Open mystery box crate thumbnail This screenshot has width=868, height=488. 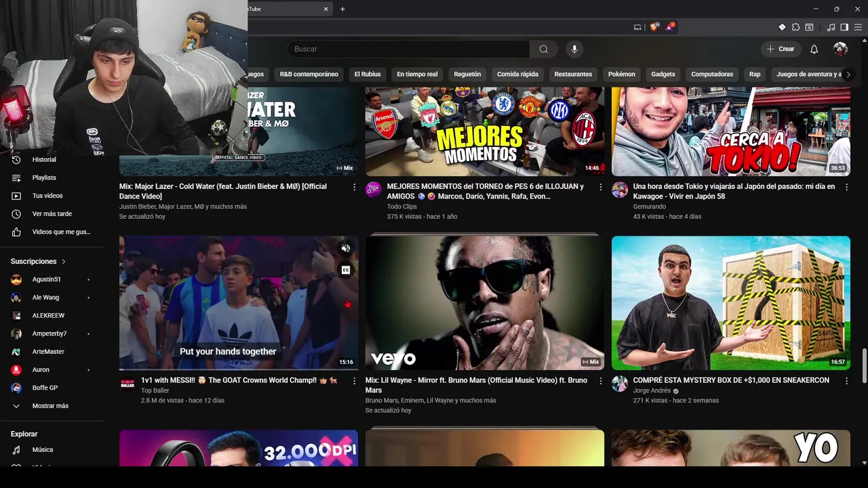click(x=731, y=303)
